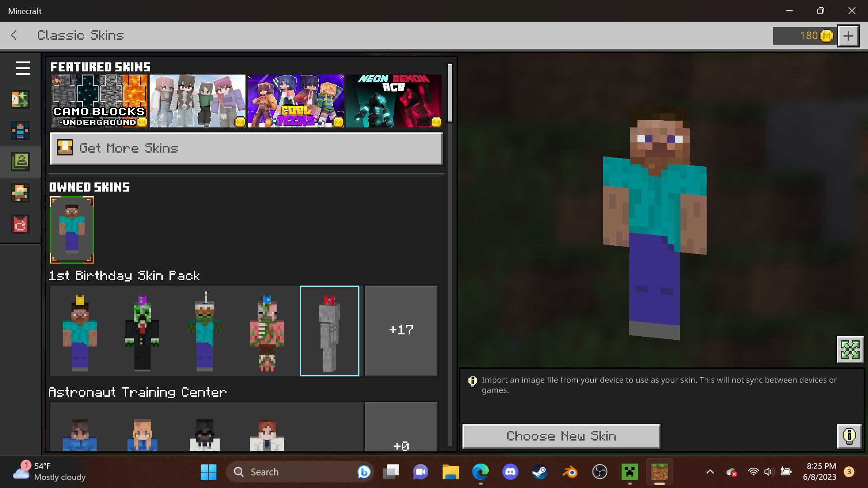Select the crowned Steve birthday skin
Viewport: 868px width, 488px height.
[80, 331]
